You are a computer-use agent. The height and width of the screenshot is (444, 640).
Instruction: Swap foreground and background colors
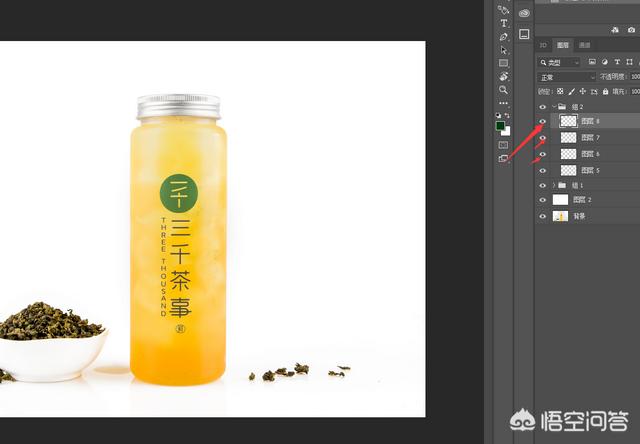point(507,115)
